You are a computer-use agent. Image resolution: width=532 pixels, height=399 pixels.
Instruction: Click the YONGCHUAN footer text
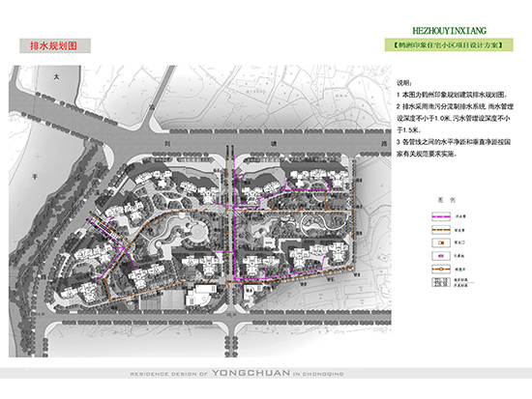pyautogui.click(x=251, y=373)
